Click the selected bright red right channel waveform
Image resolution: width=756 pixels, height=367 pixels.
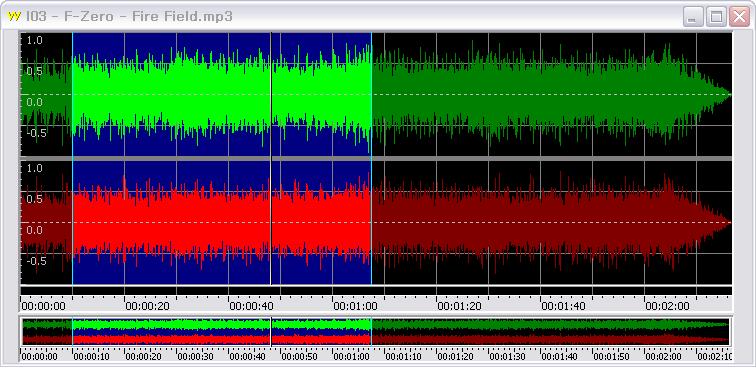(x=222, y=222)
